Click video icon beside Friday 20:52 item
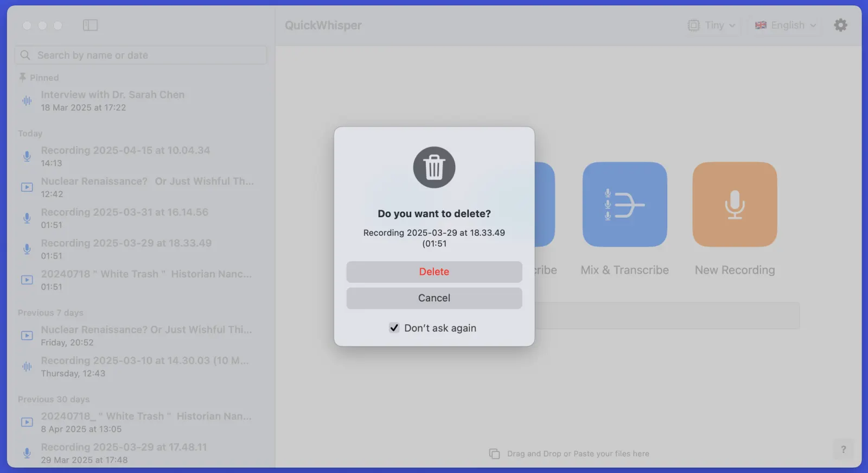Image resolution: width=868 pixels, height=473 pixels. (x=27, y=336)
